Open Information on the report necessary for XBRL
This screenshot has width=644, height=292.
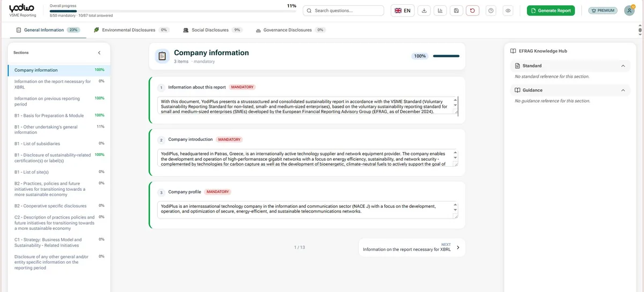(x=59, y=84)
